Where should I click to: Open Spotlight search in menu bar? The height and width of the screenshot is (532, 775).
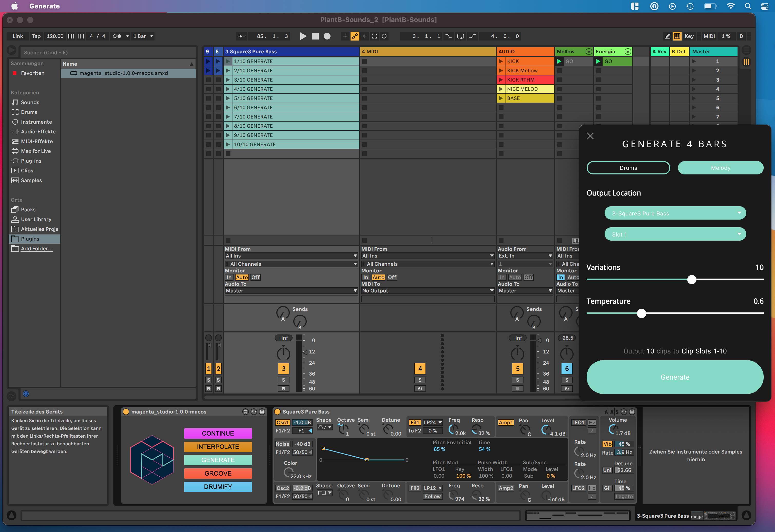[x=748, y=6]
